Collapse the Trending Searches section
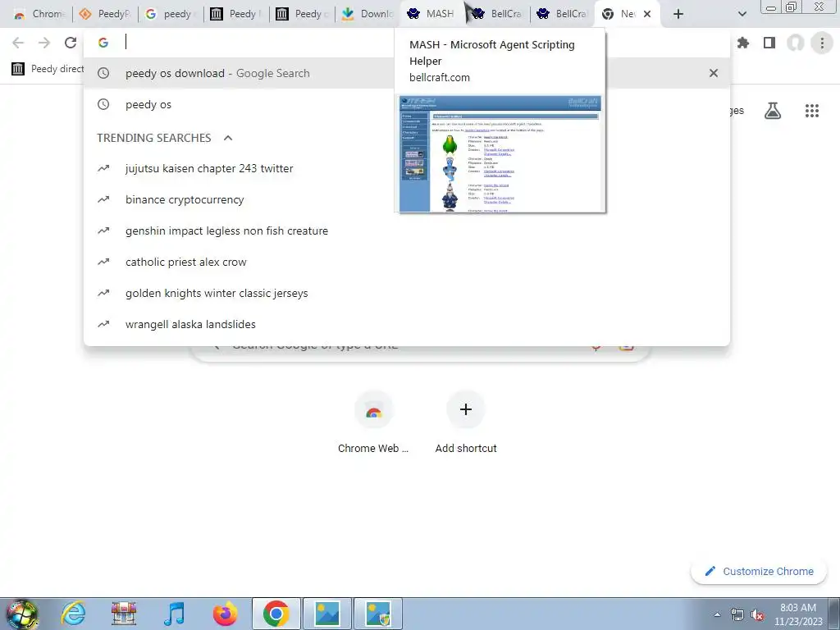Image resolution: width=840 pixels, height=630 pixels. [228, 138]
